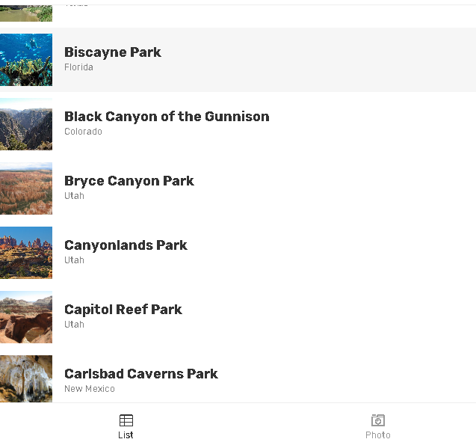
Task: Select the Carlsbad Caverns Park title
Action: click(140, 374)
